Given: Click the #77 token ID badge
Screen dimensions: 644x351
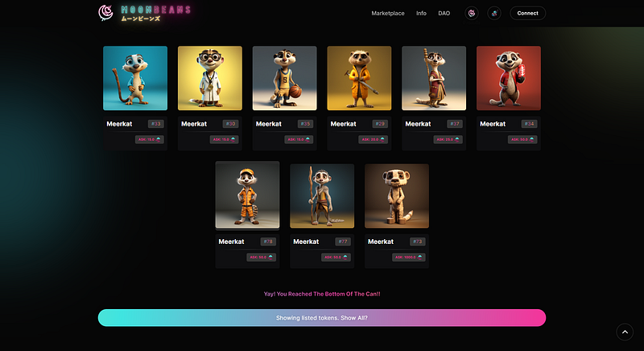Looking at the screenshot, I should [343, 242].
